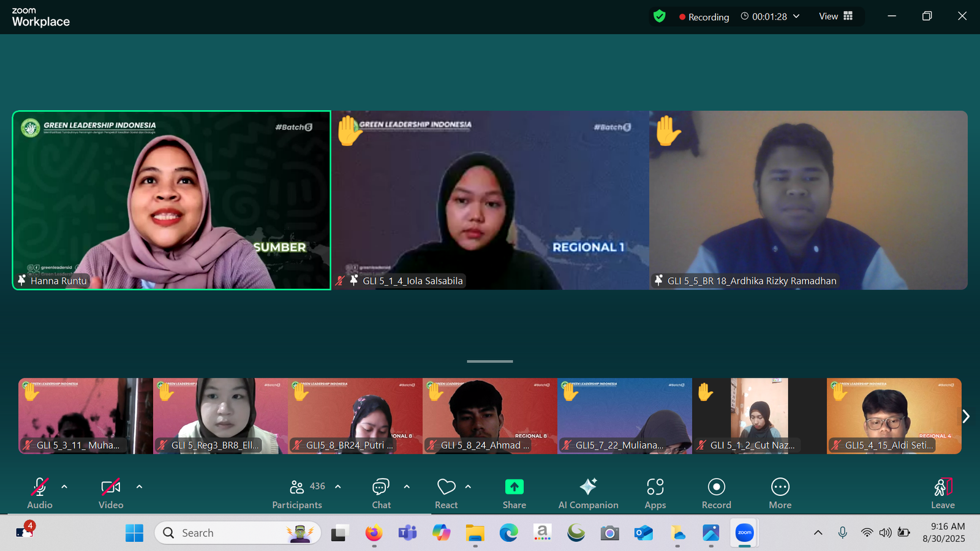Open Firefox from the Windows taskbar
The width and height of the screenshot is (980, 551).
tap(374, 533)
